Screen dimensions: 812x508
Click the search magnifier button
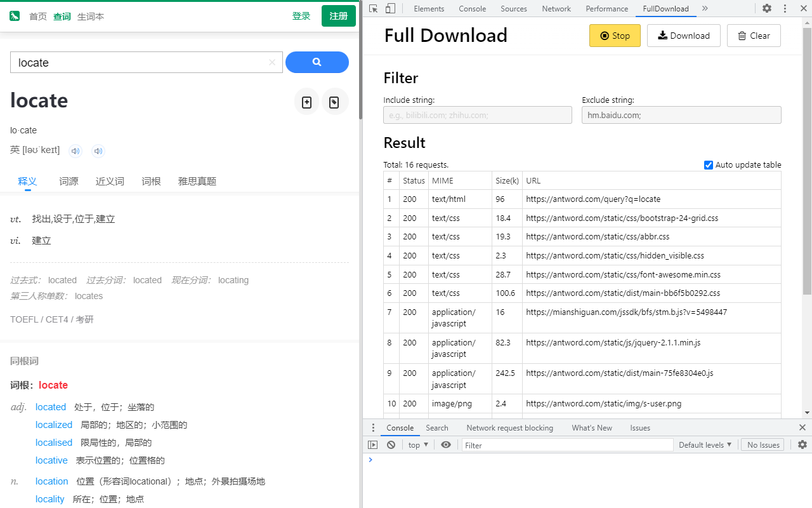[x=317, y=62]
